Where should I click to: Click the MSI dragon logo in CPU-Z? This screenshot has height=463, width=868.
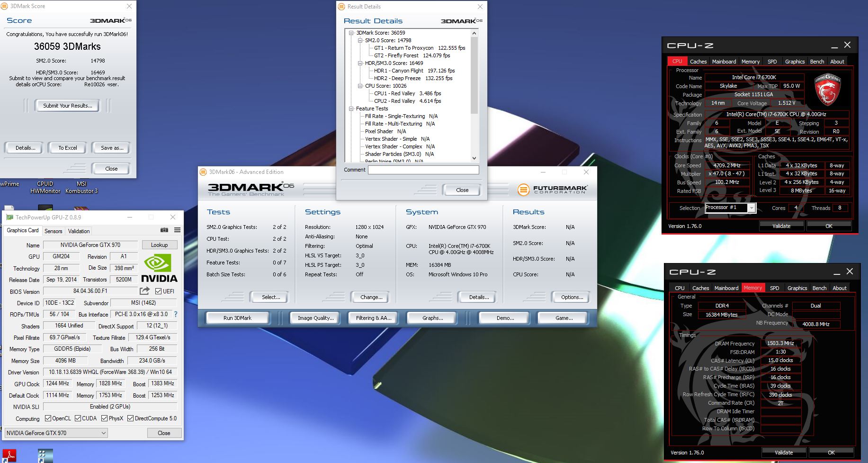[x=827, y=89]
